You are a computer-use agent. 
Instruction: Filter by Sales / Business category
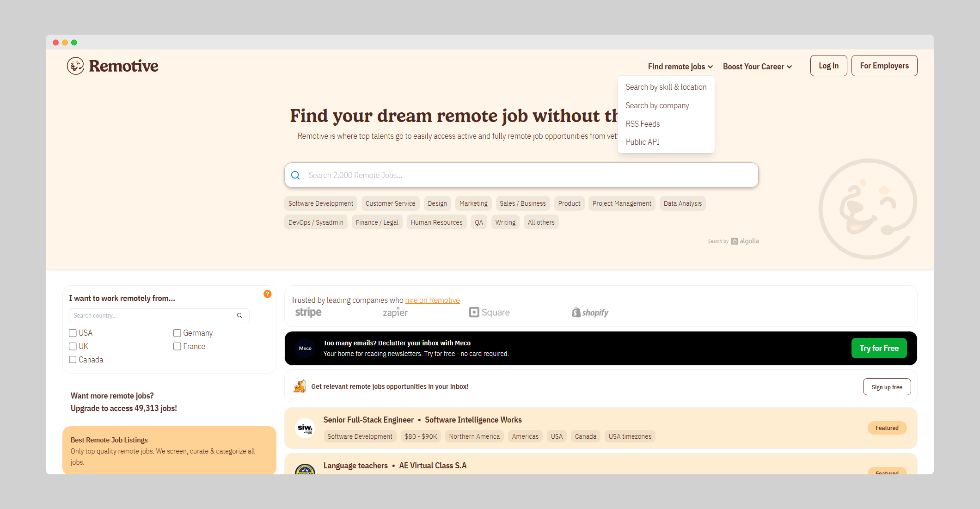522,203
